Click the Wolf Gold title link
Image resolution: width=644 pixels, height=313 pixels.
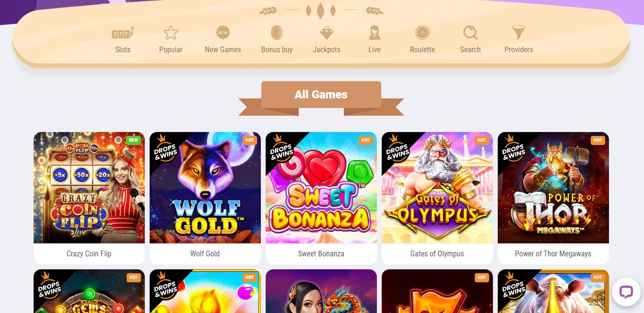[x=205, y=253]
